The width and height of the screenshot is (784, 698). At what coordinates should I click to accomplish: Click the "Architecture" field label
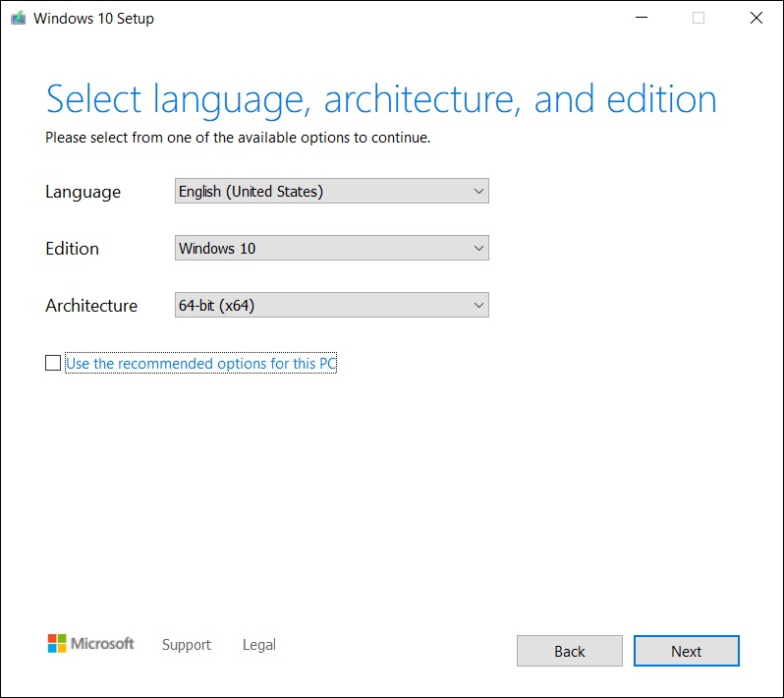(x=91, y=305)
